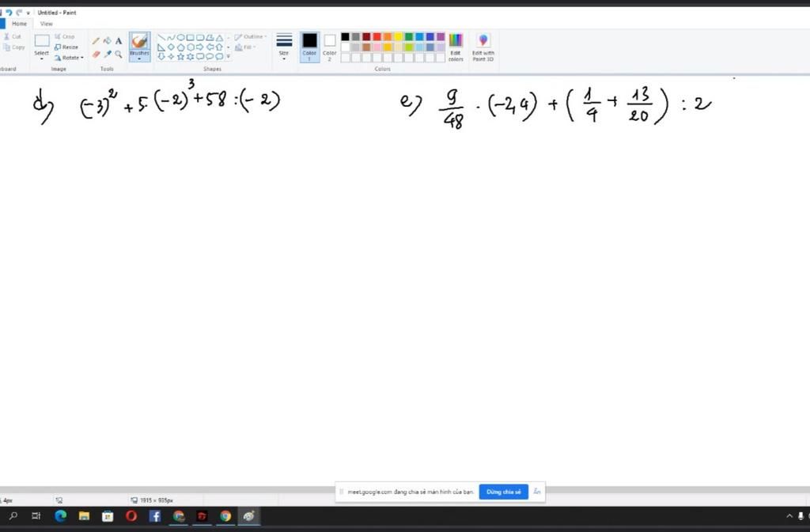Open Microsoft Edge from taskbar
This screenshot has width=810, height=532.
click(x=60, y=516)
